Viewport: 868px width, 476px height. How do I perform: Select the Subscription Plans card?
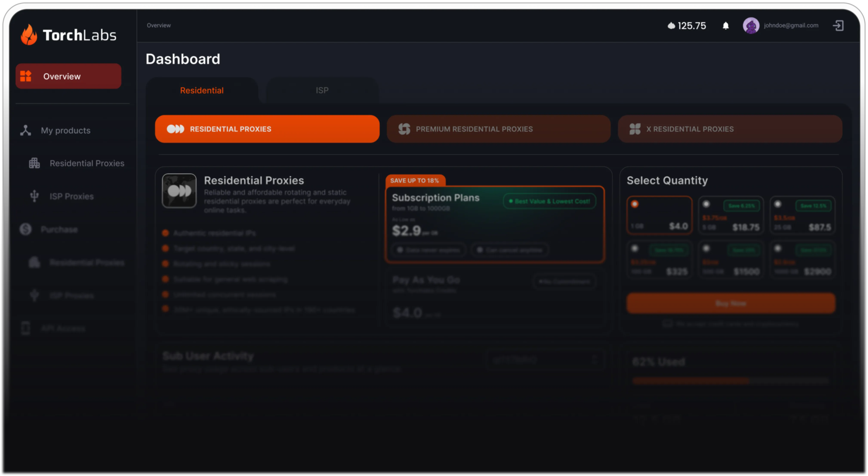(x=495, y=224)
